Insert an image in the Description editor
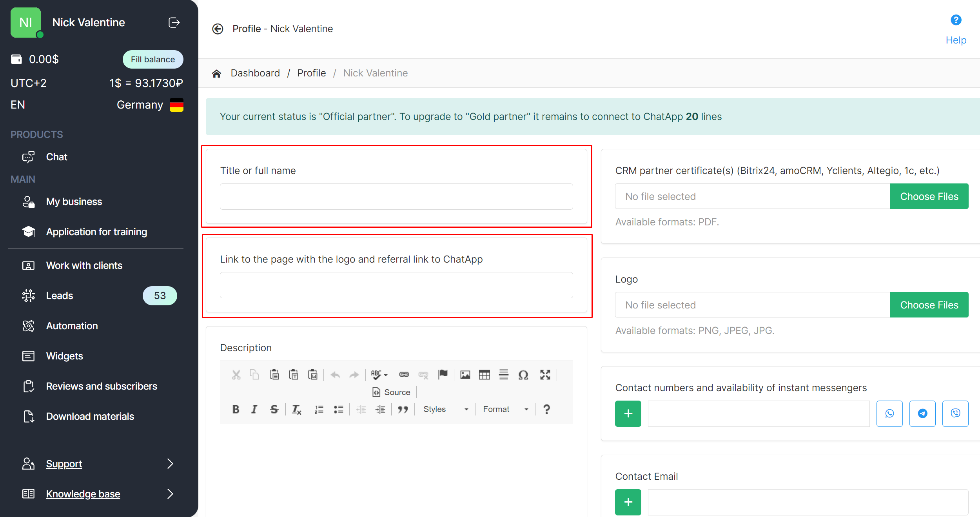Screen dimensions: 980x517 [465, 375]
